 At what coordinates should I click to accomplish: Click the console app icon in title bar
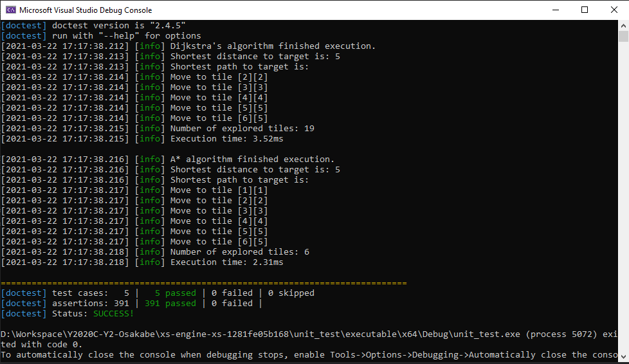click(11, 10)
